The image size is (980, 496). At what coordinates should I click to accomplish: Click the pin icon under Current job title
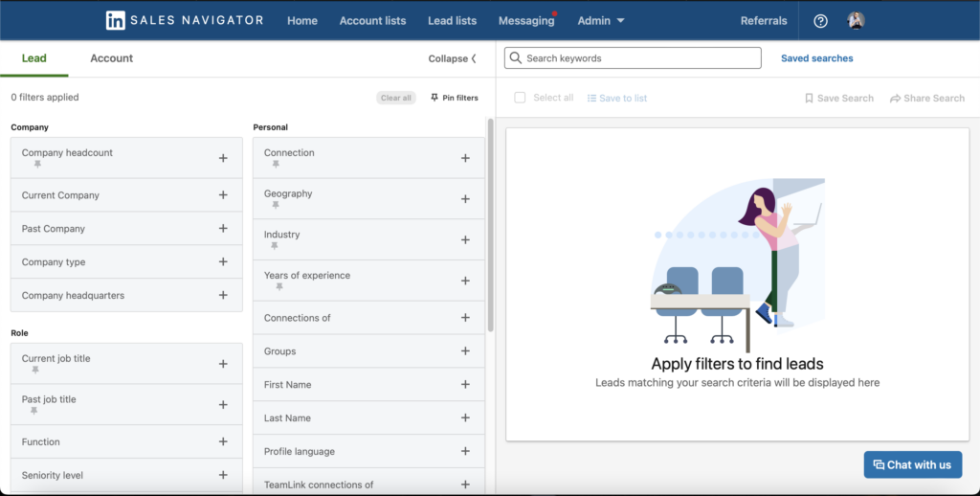point(35,370)
